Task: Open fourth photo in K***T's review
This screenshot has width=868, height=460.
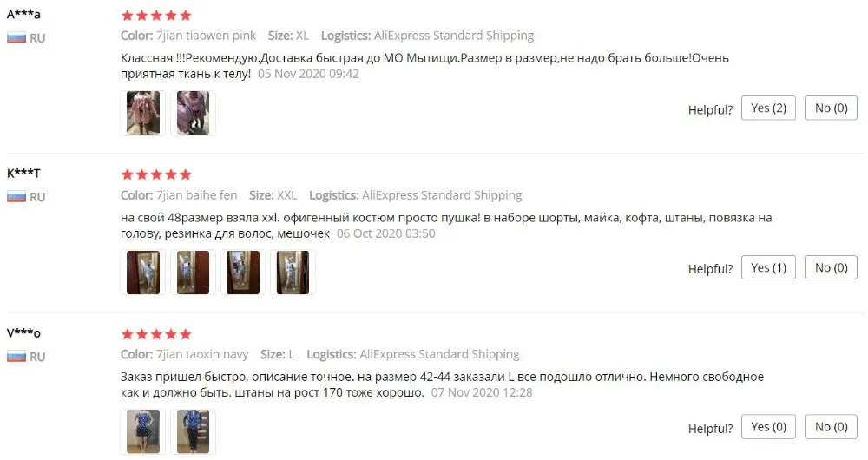Action: (293, 273)
